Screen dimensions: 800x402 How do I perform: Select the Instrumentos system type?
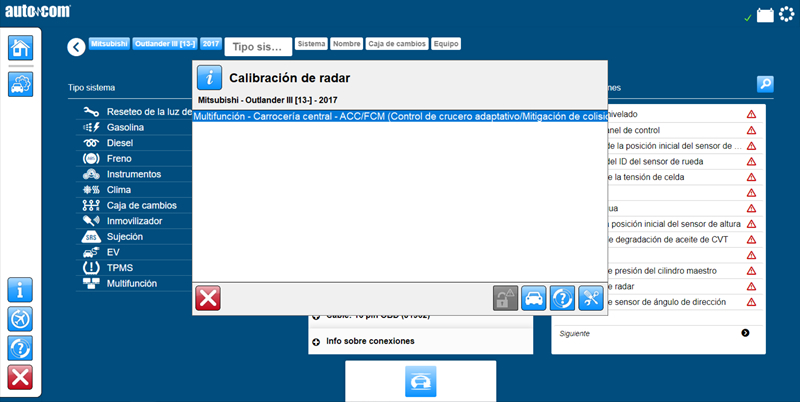[x=134, y=174]
